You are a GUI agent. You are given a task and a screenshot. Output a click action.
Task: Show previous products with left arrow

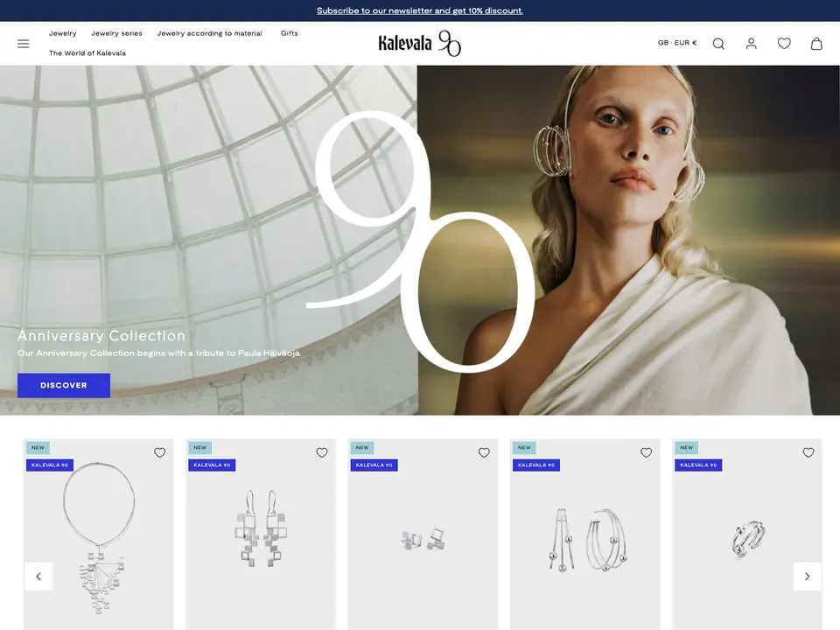(38, 577)
